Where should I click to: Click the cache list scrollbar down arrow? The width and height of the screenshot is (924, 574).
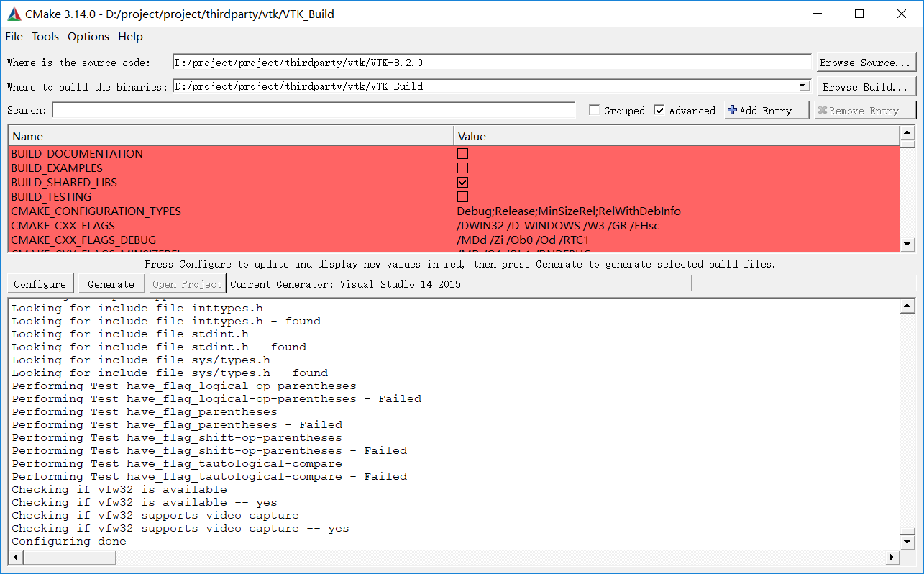pos(905,245)
